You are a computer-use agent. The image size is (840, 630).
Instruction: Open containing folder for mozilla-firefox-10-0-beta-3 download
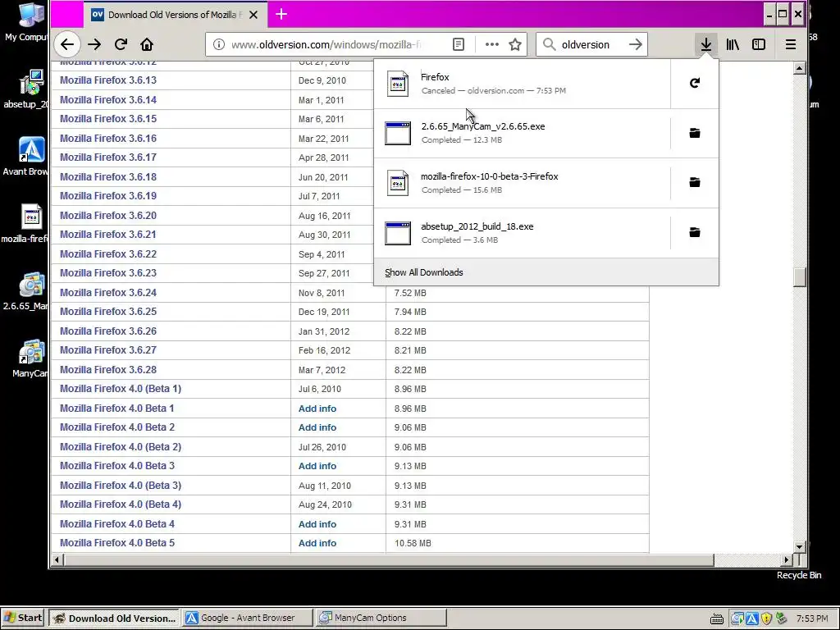(695, 183)
